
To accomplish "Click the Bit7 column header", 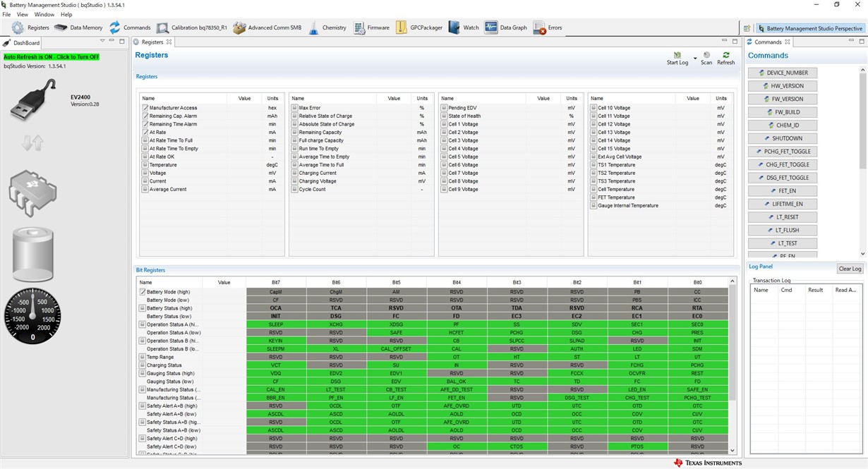I will point(276,282).
